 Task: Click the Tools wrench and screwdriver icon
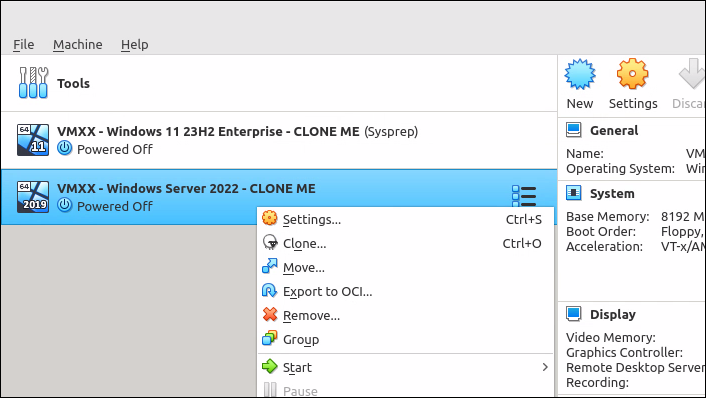click(33, 83)
